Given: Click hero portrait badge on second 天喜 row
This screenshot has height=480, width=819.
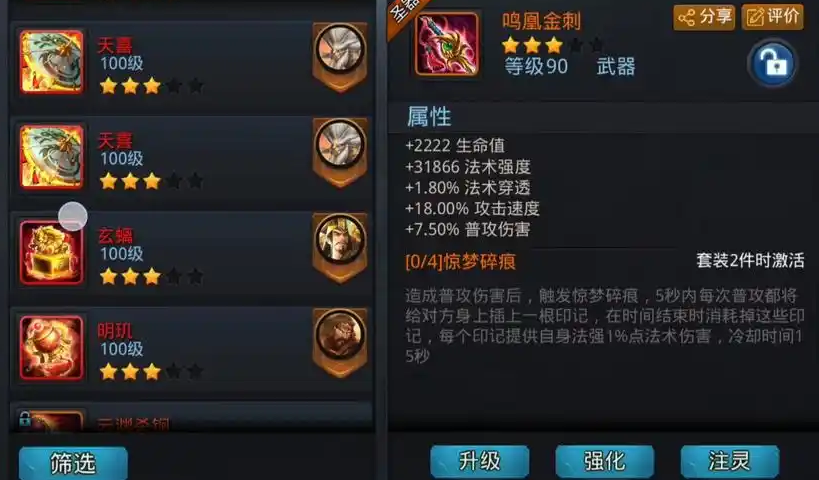Looking at the screenshot, I should tap(340, 151).
